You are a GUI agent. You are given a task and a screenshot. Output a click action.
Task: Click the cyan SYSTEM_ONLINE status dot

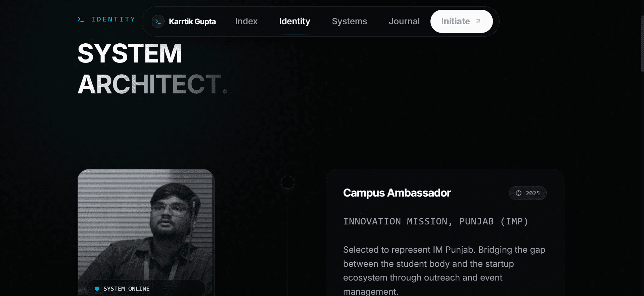point(97,289)
